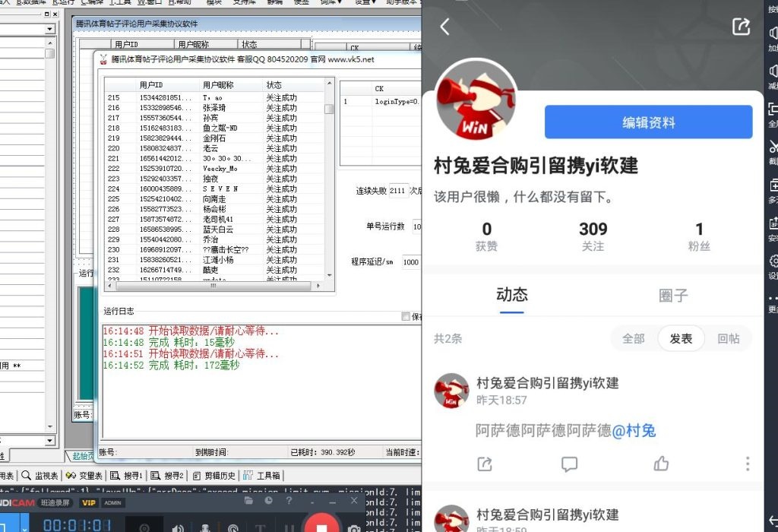The width and height of the screenshot is (778, 532).
Task: Open the three-dot menu on first post
Action: [x=748, y=464]
